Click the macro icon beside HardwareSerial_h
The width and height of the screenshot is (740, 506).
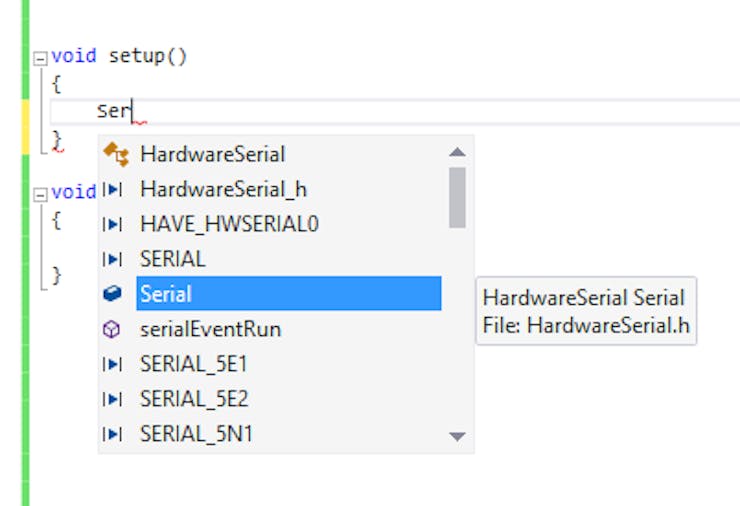point(112,190)
